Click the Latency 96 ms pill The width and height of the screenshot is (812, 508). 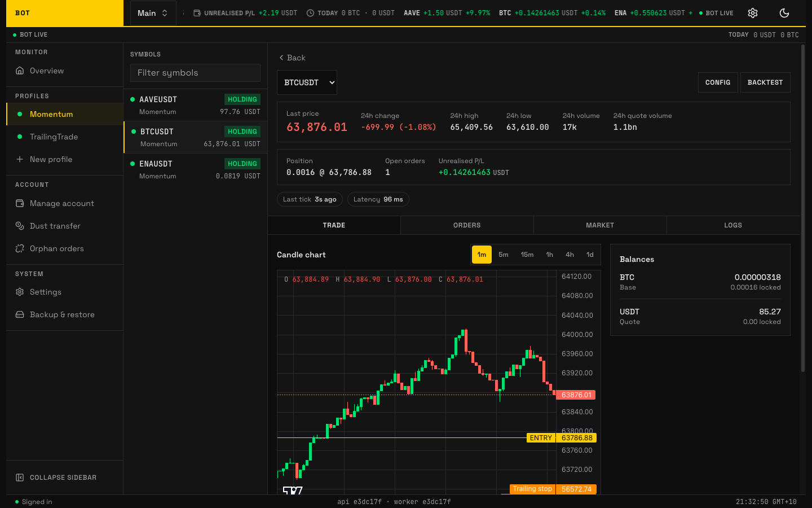pyautogui.click(x=378, y=199)
